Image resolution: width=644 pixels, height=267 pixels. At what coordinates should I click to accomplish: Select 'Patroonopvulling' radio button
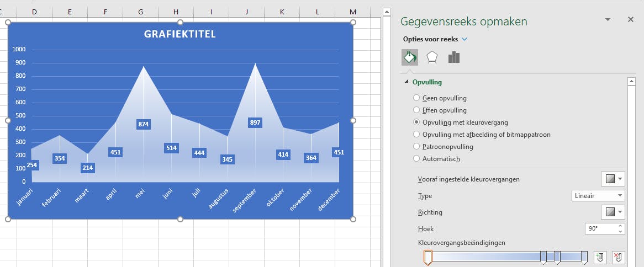point(416,146)
